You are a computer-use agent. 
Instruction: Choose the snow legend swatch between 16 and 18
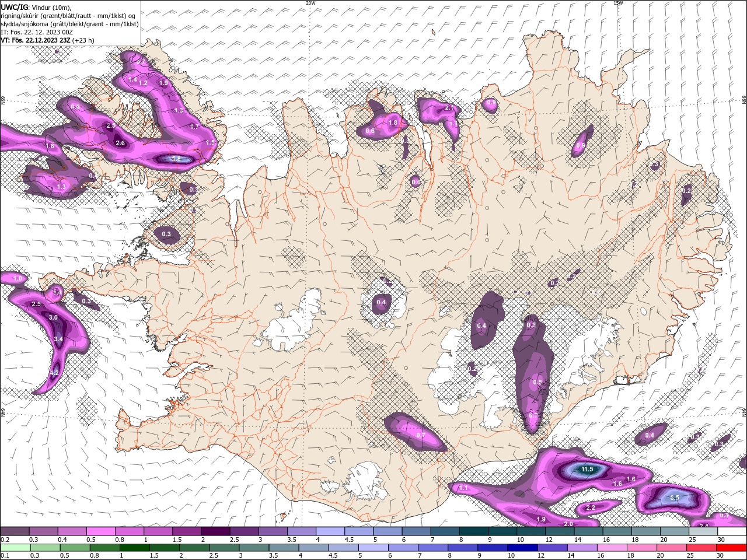tap(617, 531)
